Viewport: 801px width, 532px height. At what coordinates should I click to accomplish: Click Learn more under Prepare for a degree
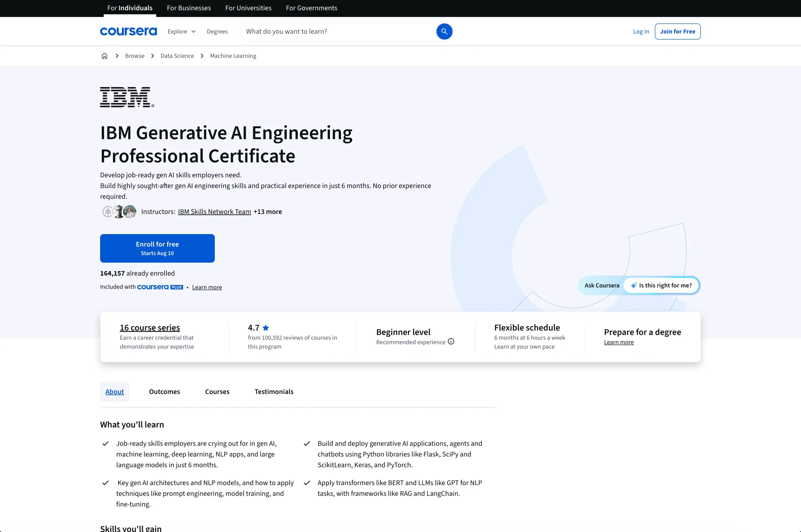tap(618, 342)
